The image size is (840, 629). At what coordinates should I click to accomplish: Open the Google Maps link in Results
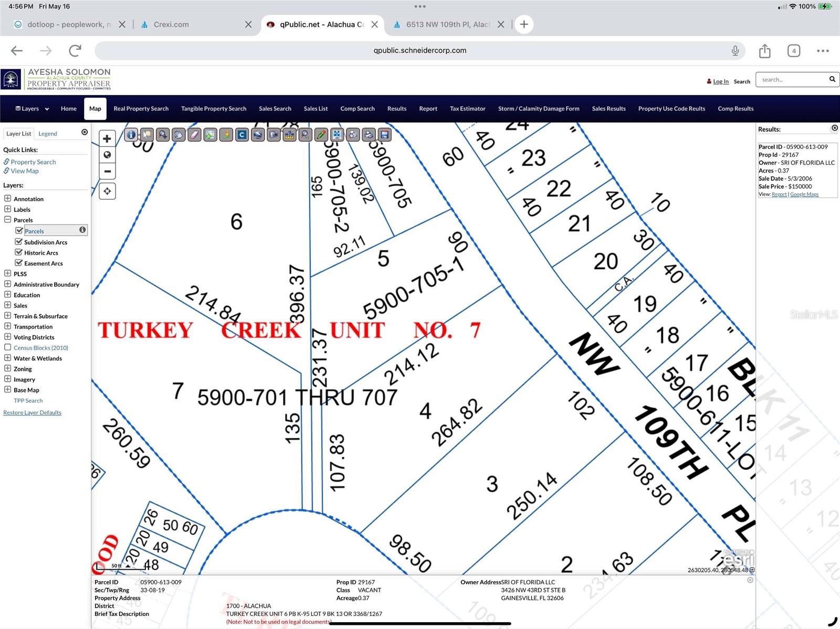(x=804, y=194)
